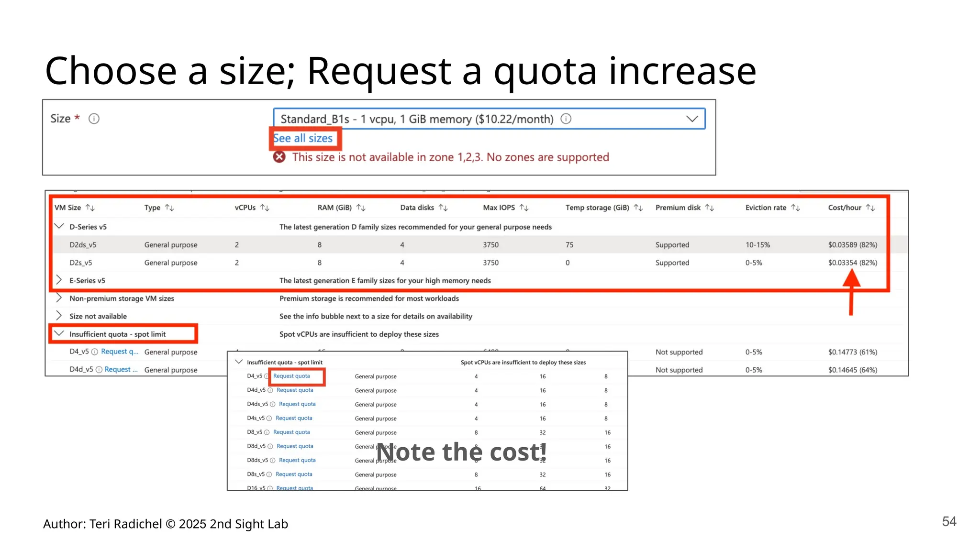
Task: Click info icon next to D4_v5 in inset panel
Action: [x=267, y=376]
